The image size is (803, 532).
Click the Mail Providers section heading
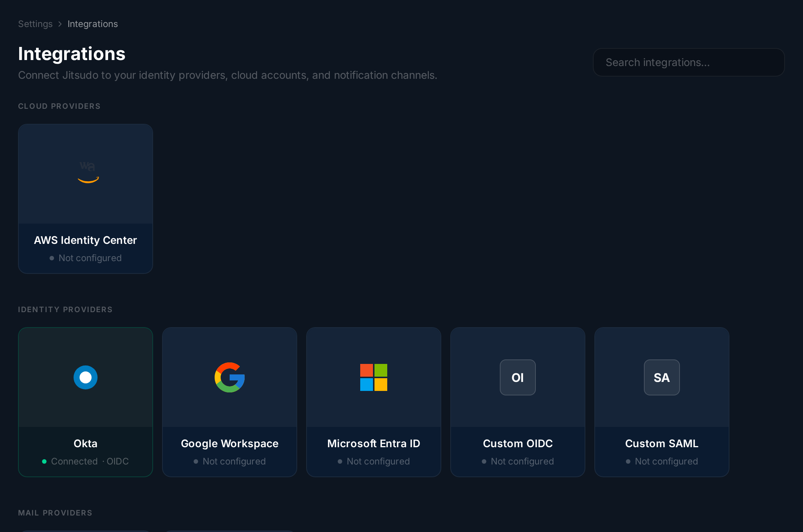pos(55,513)
